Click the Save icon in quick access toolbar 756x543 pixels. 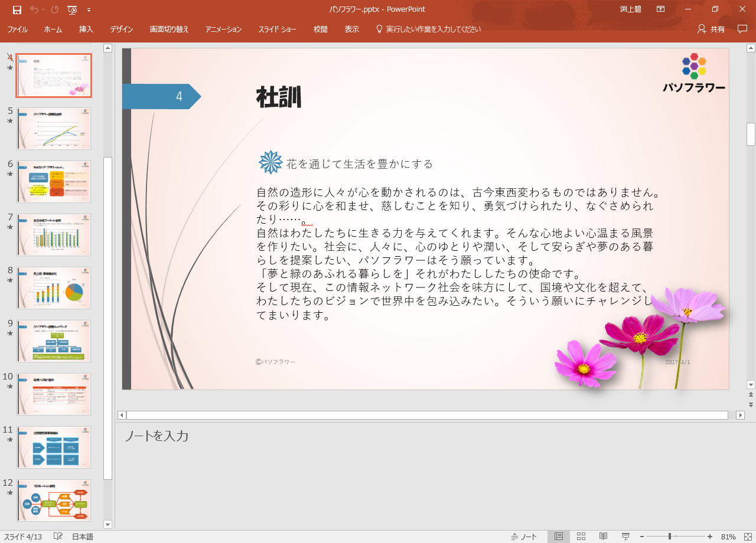[17, 9]
